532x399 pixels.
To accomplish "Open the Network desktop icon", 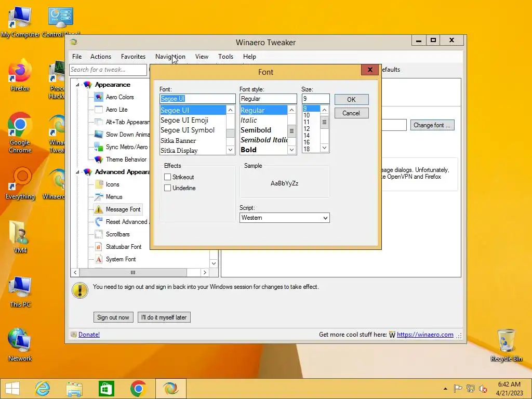I will pyautogui.click(x=20, y=345).
